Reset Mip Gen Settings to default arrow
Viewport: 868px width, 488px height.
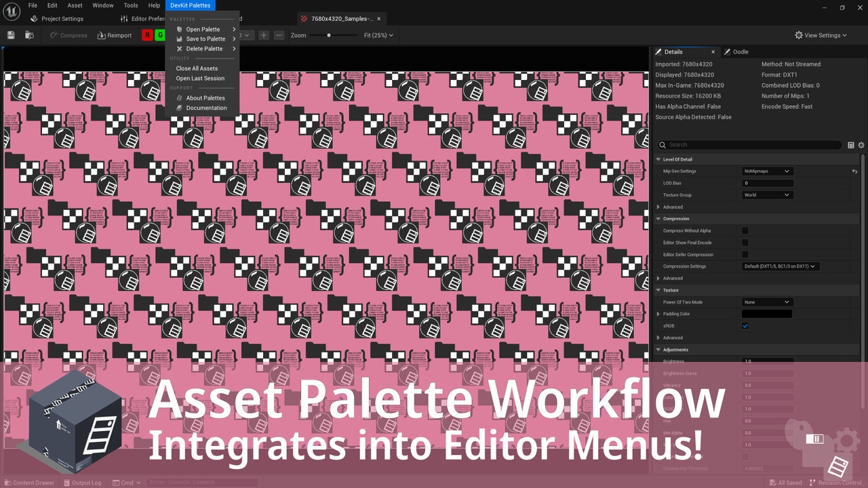pos(854,171)
